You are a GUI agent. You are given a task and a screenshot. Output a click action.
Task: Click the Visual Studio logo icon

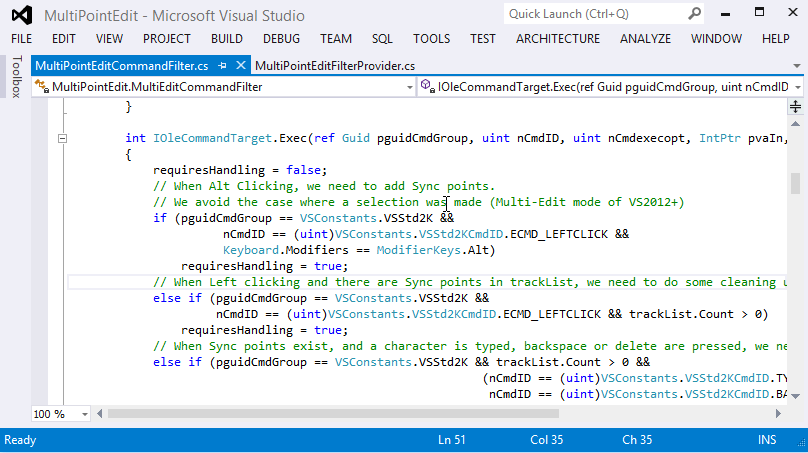click(x=23, y=14)
